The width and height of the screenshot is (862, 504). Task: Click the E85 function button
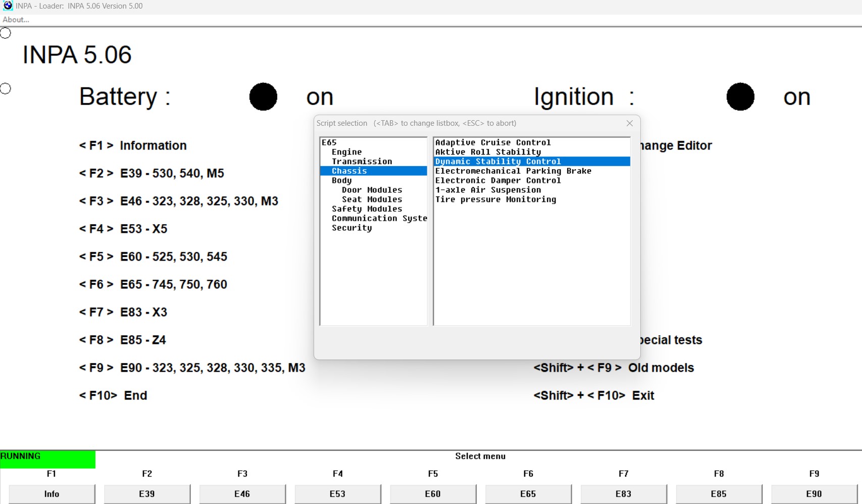[x=719, y=494]
